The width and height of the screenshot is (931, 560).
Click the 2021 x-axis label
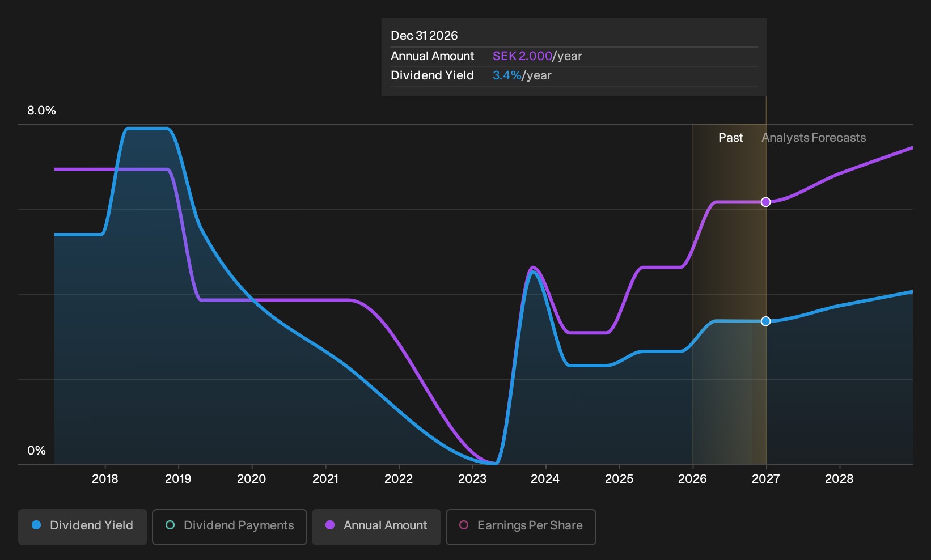[325, 479]
